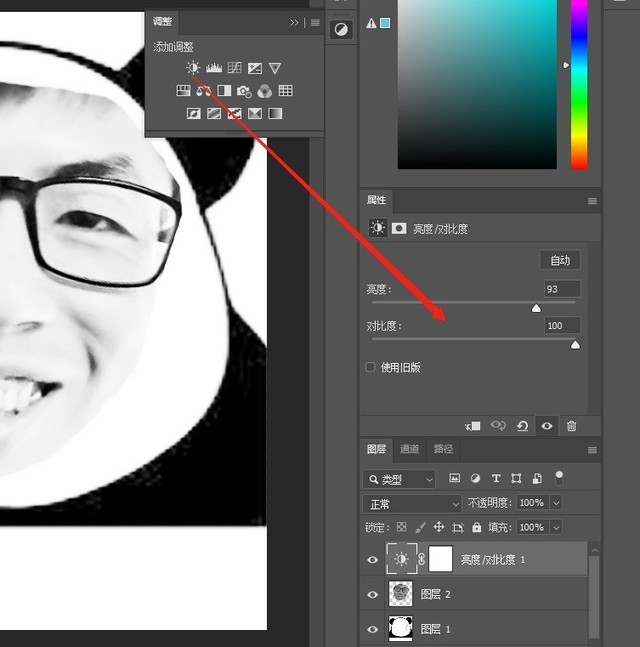The height and width of the screenshot is (647, 640).
Task: Delete this adjustment layer via trash icon
Action: point(571,426)
